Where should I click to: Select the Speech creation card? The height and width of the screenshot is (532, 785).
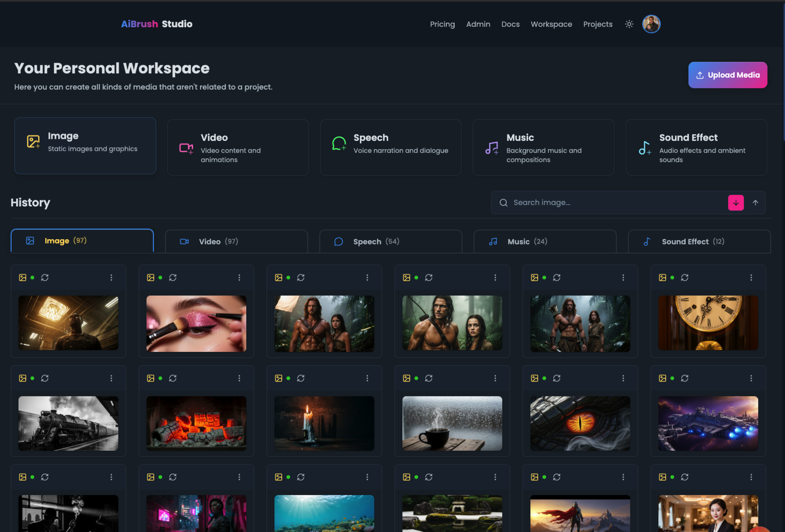pos(390,148)
